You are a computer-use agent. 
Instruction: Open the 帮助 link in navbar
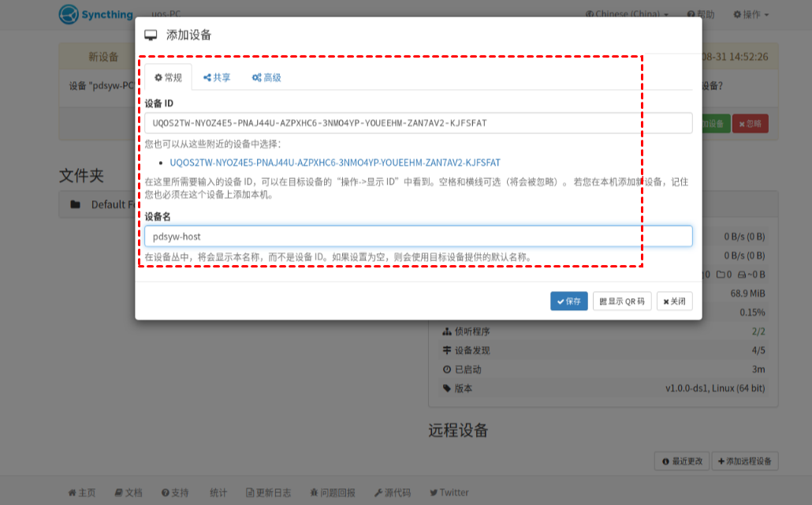point(701,14)
